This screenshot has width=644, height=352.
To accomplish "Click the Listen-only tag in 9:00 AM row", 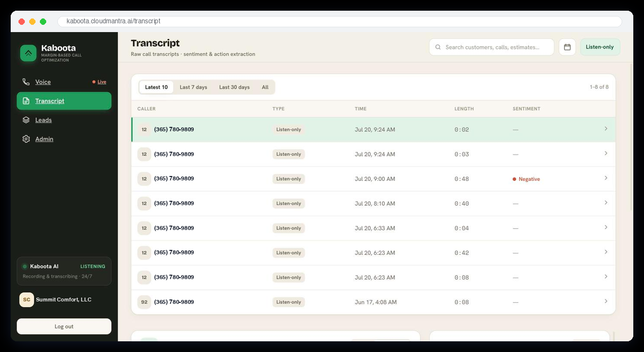I will click(288, 179).
